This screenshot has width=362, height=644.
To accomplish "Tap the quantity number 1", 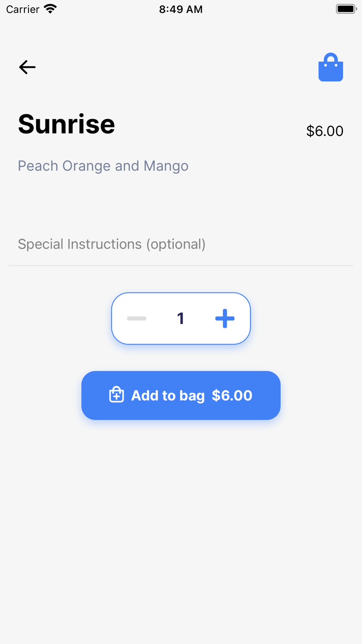I will 180,318.
